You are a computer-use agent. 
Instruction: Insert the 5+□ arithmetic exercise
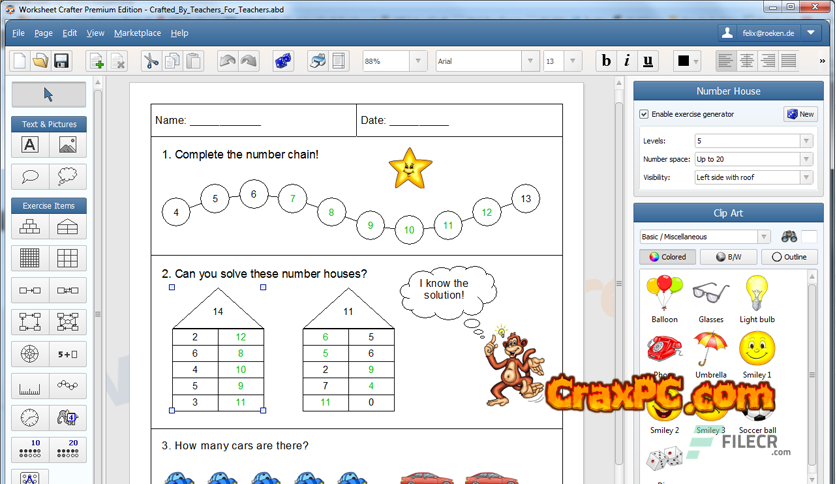point(68,354)
